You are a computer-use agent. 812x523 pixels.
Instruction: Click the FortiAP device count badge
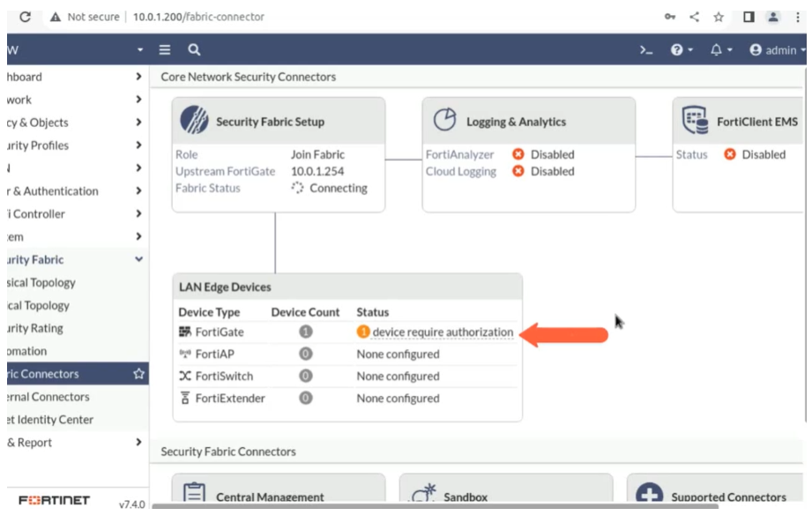(306, 354)
